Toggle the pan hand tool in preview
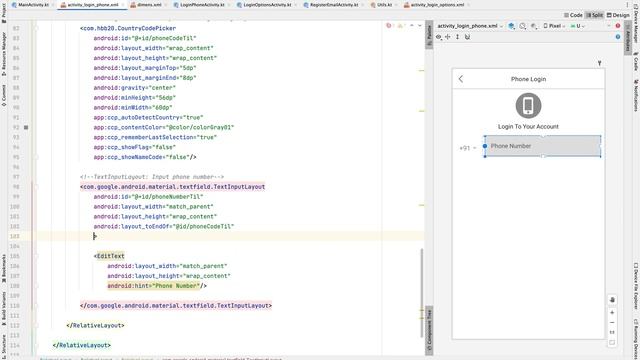Viewport: 640px width, 360px height. pos(612,300)
